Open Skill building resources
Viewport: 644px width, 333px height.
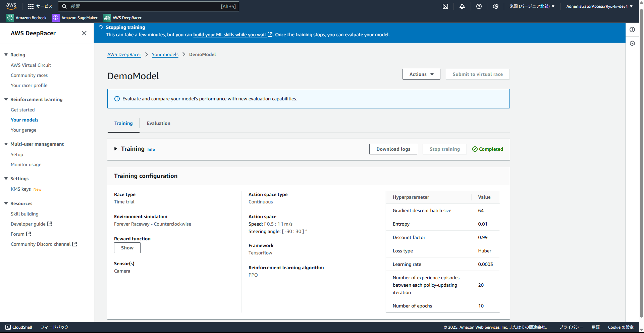(x=24, y=214)
